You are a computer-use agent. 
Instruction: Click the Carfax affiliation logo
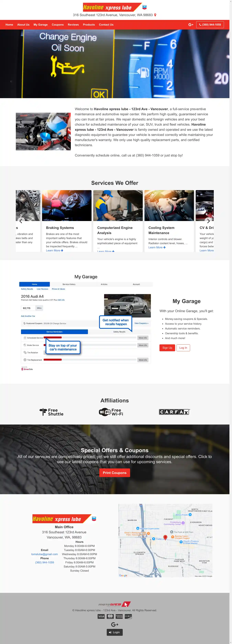coord(174,412)
